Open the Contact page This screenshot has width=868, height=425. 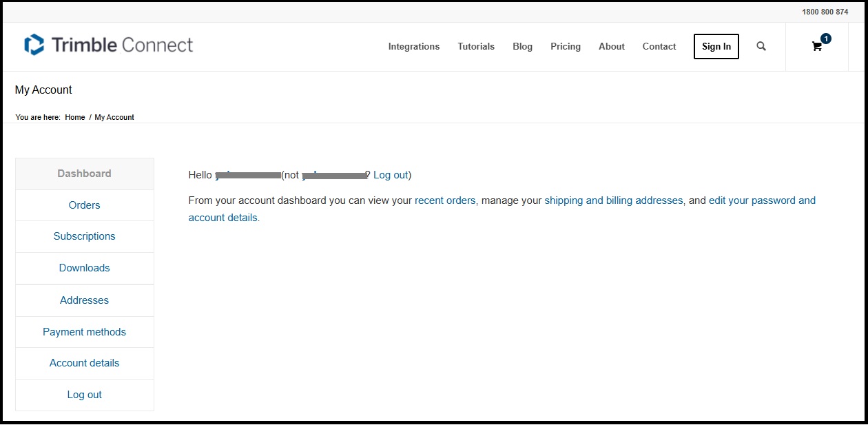659,46
